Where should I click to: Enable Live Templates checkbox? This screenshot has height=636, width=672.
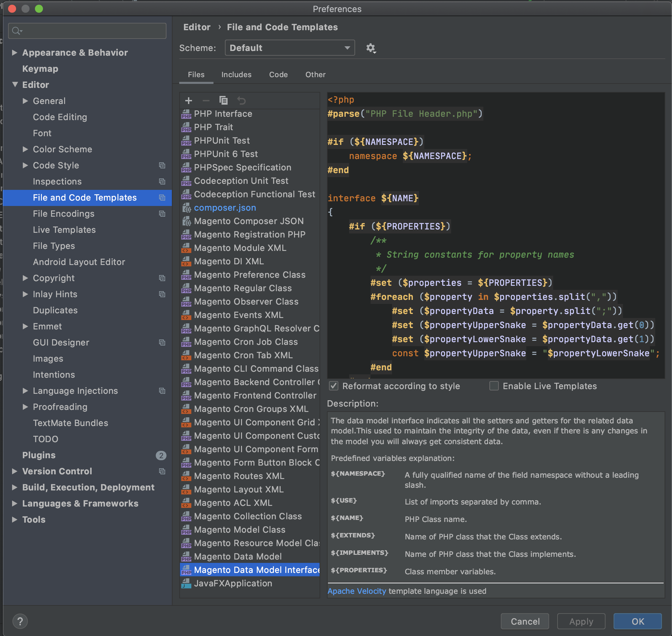(x=494, y=386)
